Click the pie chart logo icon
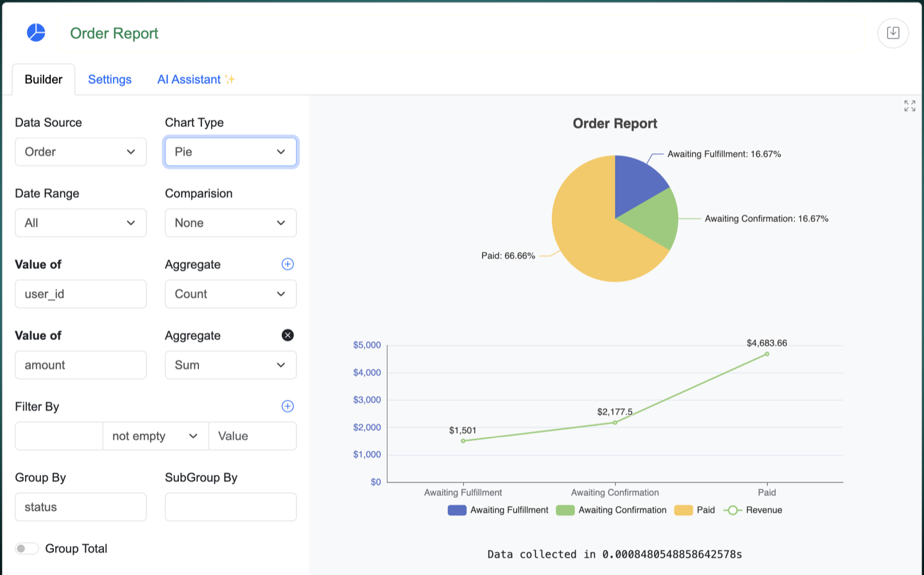 (36, 33)
